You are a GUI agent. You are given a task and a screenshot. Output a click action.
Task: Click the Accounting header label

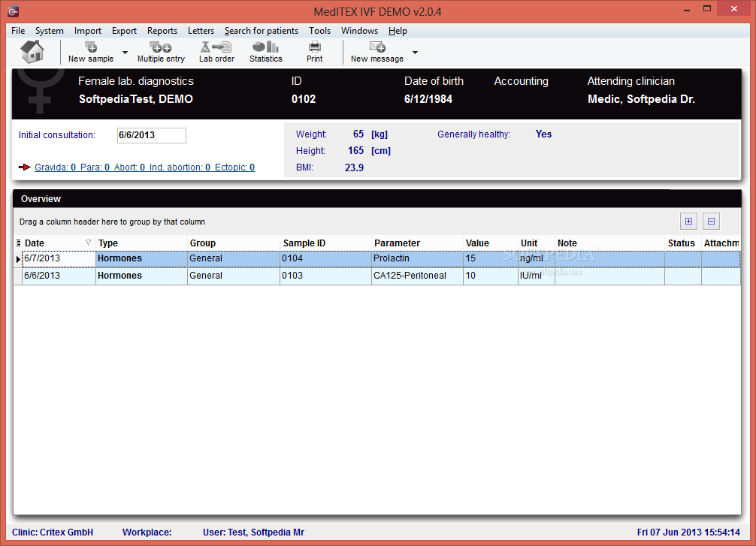tap(522, 81)
